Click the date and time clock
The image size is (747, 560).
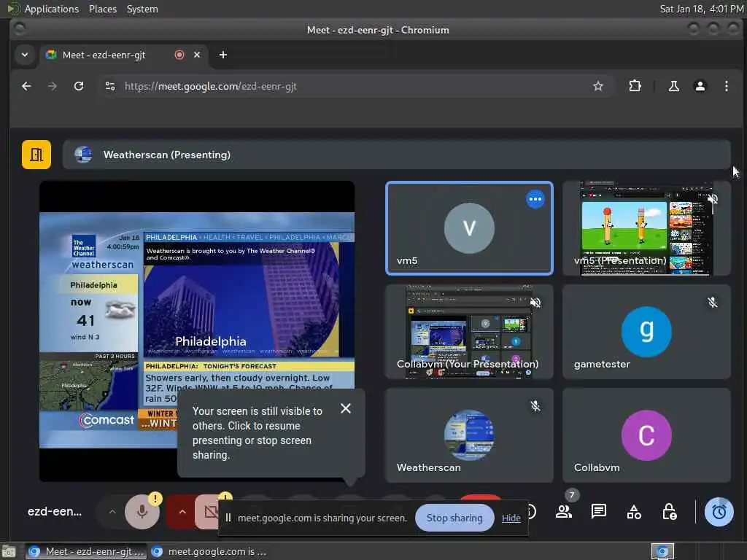[x=701, y=9]
